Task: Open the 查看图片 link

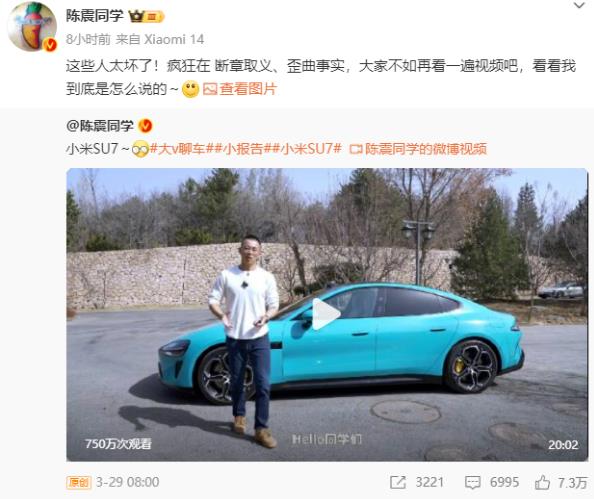Action: point(240,89)
